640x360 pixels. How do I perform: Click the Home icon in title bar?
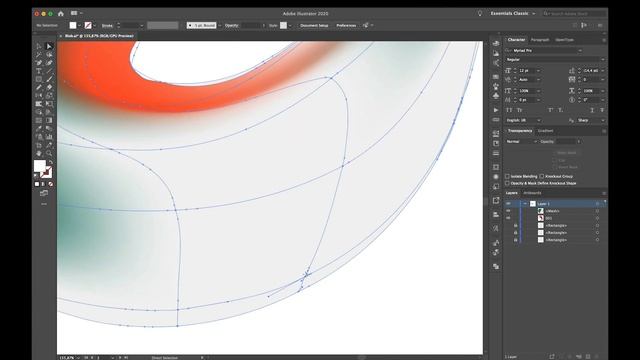(x=61, y=13)
